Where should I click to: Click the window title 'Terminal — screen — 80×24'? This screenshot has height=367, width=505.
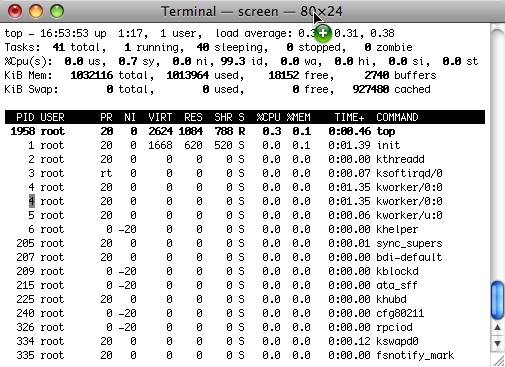click(x=252, y=11)
